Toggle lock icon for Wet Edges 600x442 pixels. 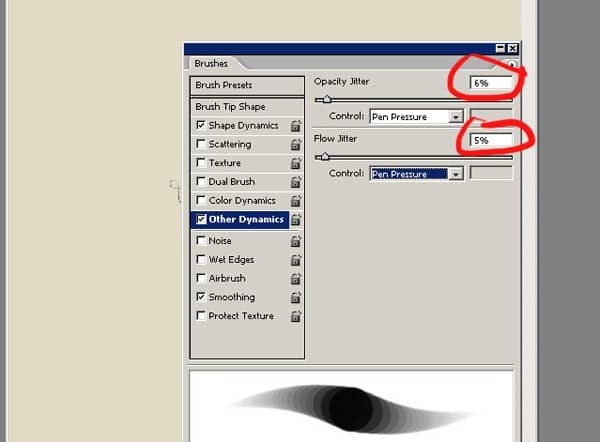click(x=296, y=260)
